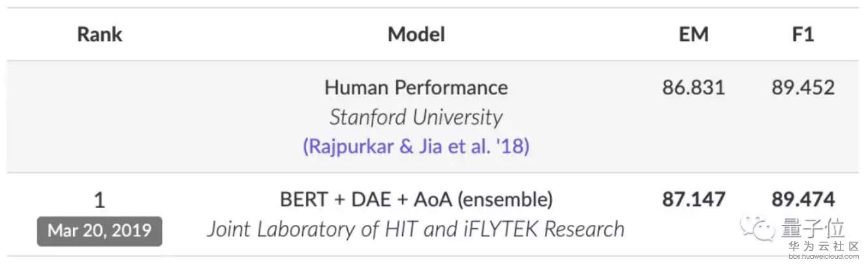
Task: Select the bold F1 score 89.474
Action: 802,199
